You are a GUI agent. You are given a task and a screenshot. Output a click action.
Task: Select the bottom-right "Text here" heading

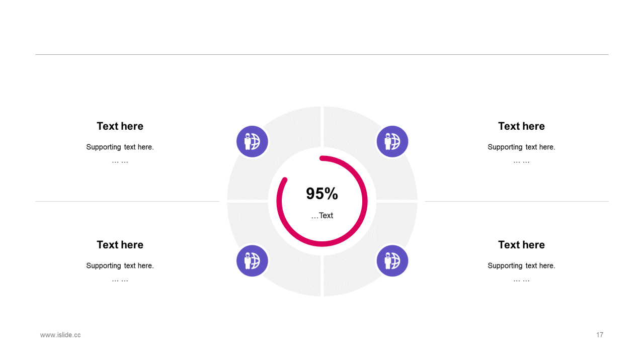click(x=521, y=245)
